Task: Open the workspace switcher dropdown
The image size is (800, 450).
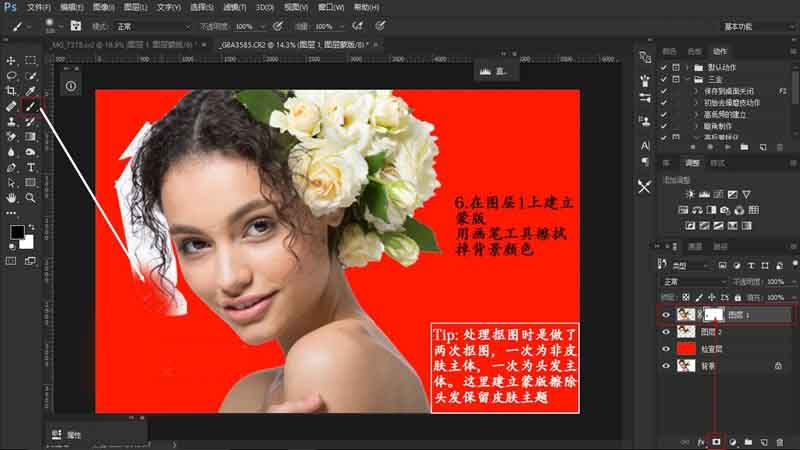Action: [757, 27]
